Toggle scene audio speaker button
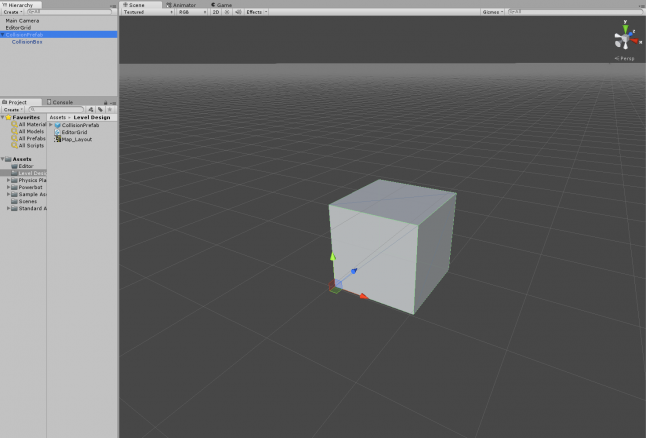The height and width of the screenshot is (438, 646). pos(237,12)
